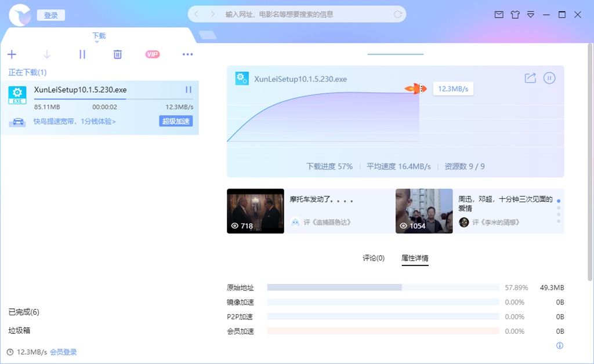This screenshot has height=364, width=594.
Task: Click the 超级加速 button
Action: pyautogui.click(x=176, y=121)
